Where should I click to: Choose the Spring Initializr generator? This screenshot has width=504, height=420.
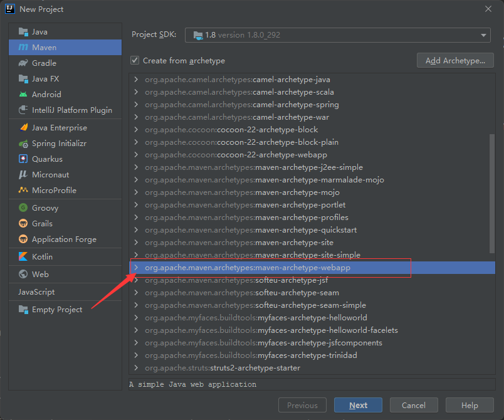65,144
